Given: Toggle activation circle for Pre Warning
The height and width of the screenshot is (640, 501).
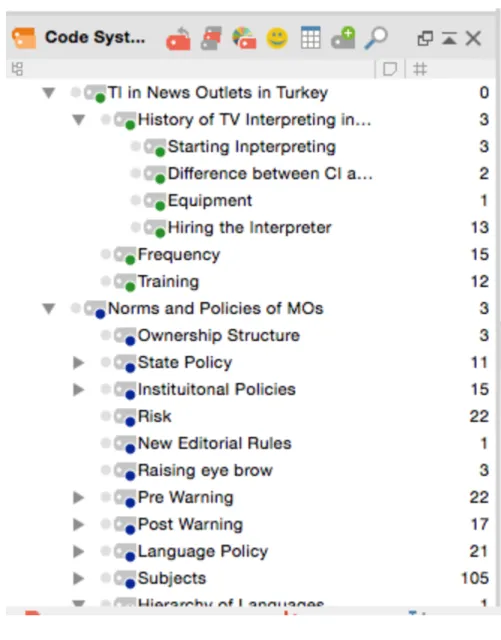Looking at the screenshot, I should tap(106, 496).
